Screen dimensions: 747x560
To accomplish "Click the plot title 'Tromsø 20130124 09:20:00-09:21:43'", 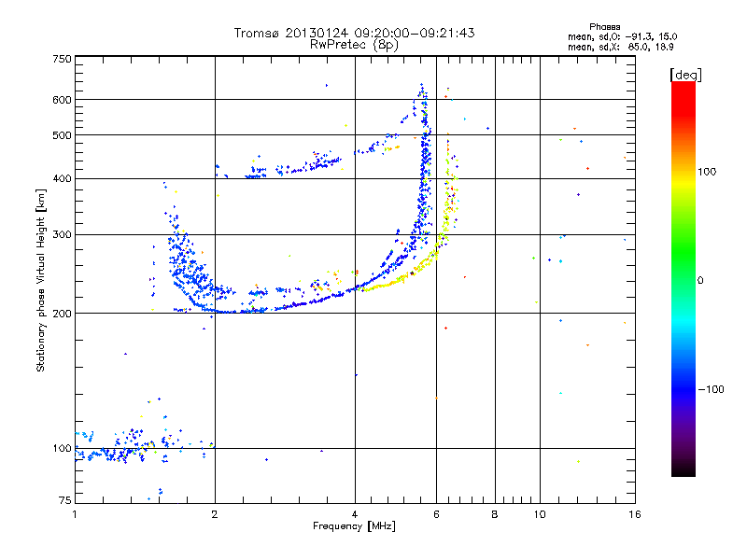I will tap(354, 33).
